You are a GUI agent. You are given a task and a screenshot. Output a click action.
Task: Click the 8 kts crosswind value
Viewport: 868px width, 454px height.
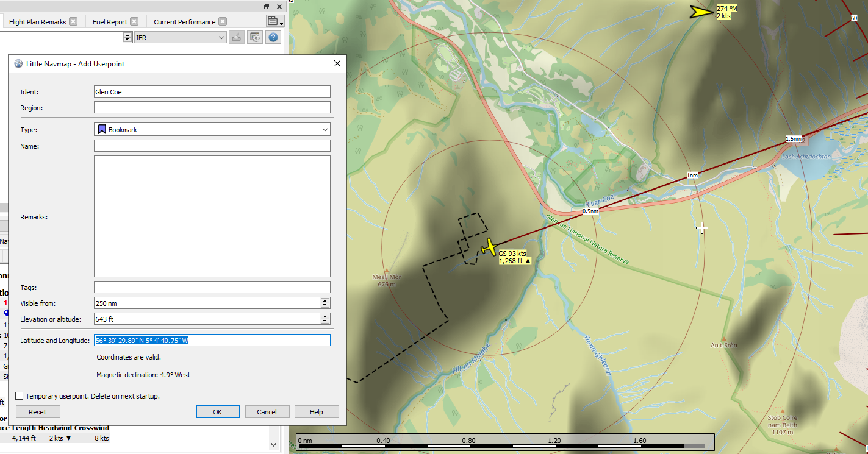tap(101, 438)
